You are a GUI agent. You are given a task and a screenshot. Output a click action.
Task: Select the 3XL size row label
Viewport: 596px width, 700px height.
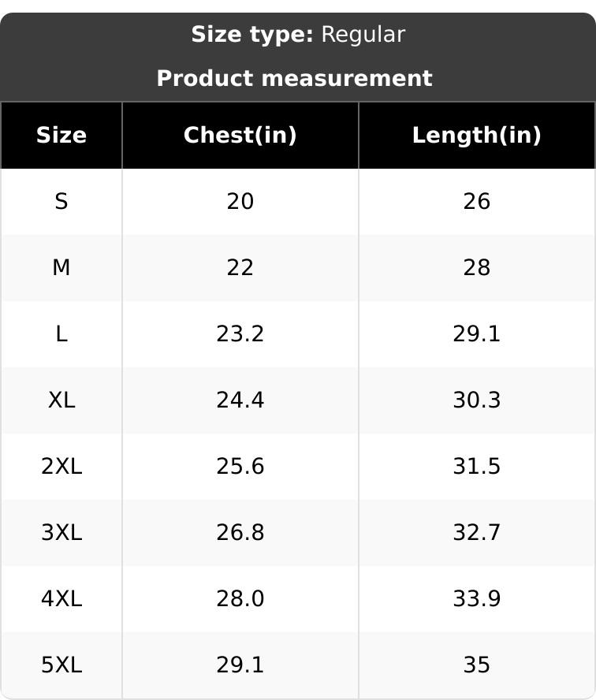[61, 533]
